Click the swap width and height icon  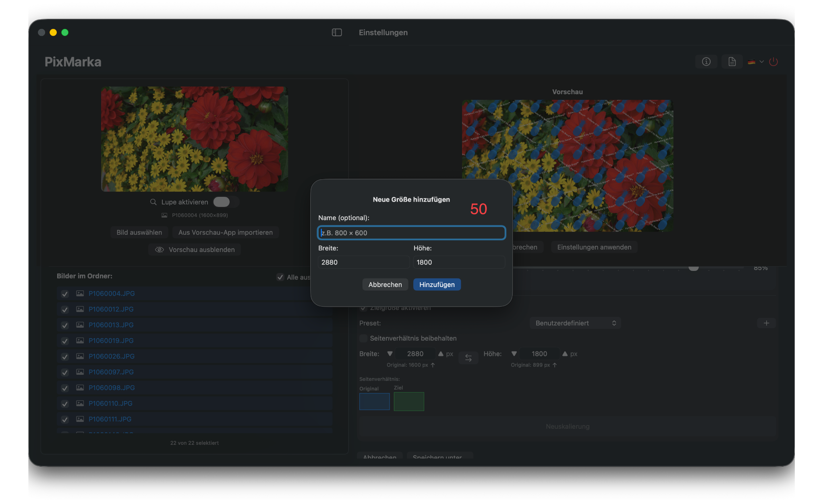point(468,357)
